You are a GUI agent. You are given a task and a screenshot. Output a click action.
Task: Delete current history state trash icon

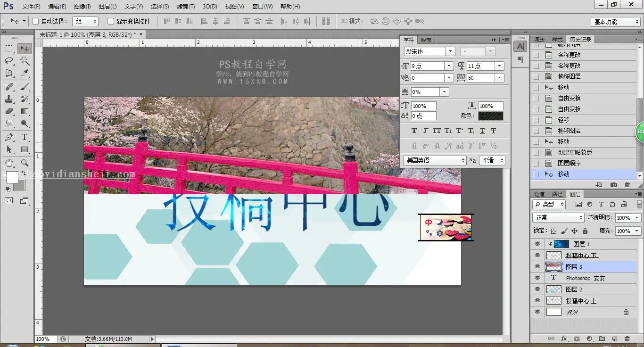click(x=627, y=185)
